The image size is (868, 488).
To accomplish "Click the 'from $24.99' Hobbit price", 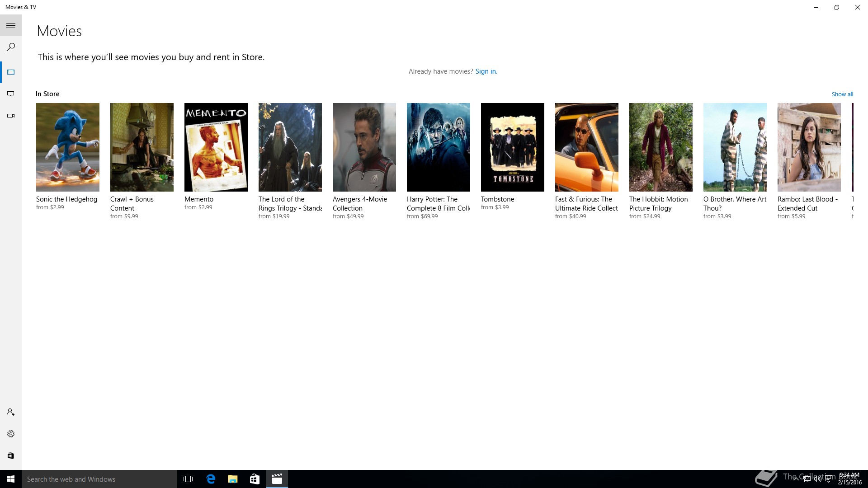I will point(645,216).
